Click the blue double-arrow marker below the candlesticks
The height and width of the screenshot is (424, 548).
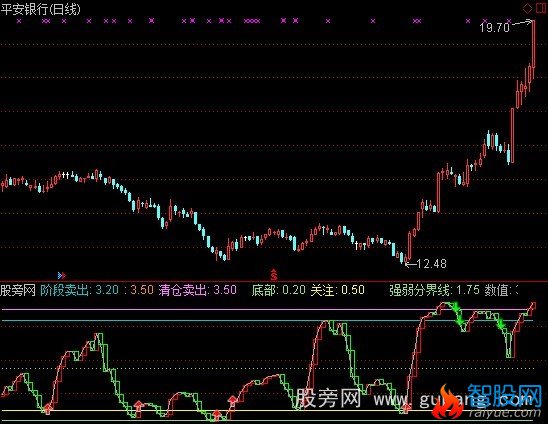pos(62,276)
